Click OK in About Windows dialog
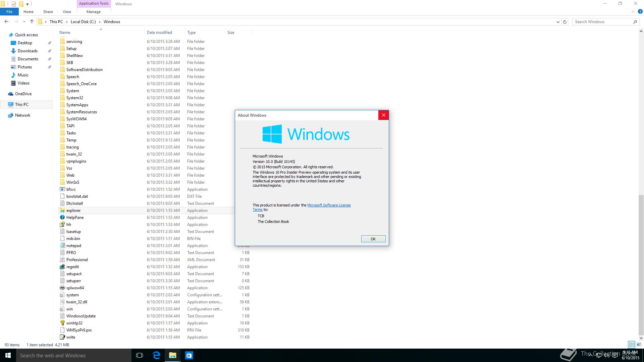644x362 pixels. 373,239
